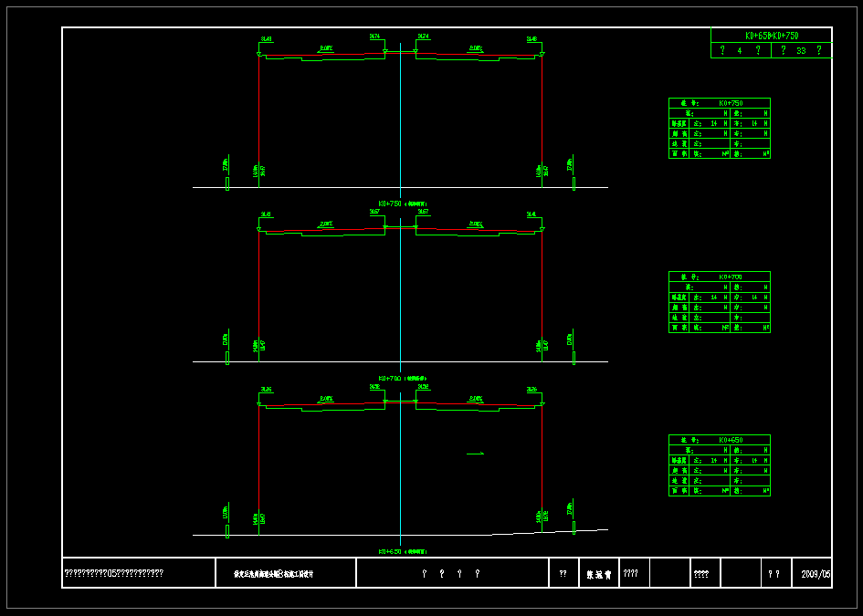
Task: Click the K0+650~K0+750 range header cell
Action: 772,36
